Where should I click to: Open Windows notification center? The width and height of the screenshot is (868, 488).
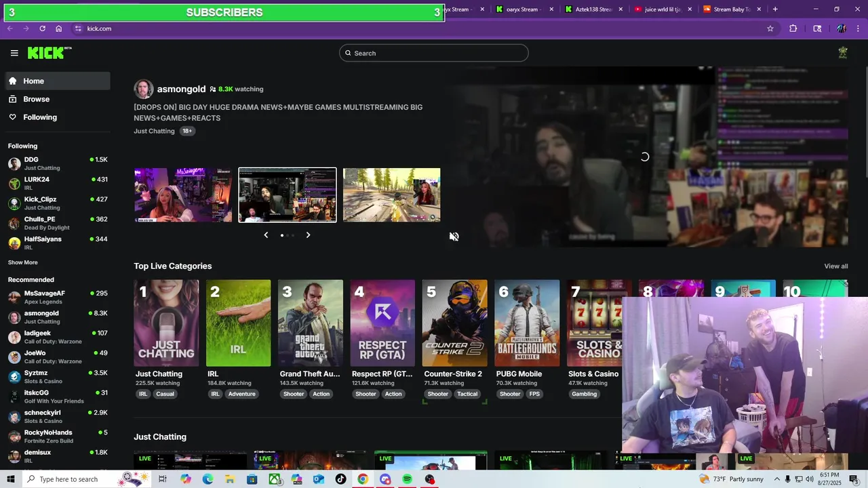[854, 479]
